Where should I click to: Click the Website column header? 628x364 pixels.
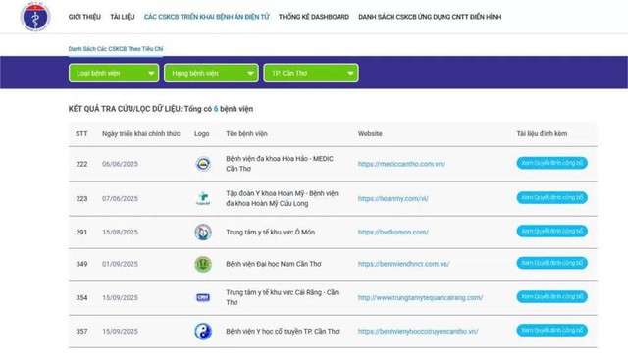370,133
